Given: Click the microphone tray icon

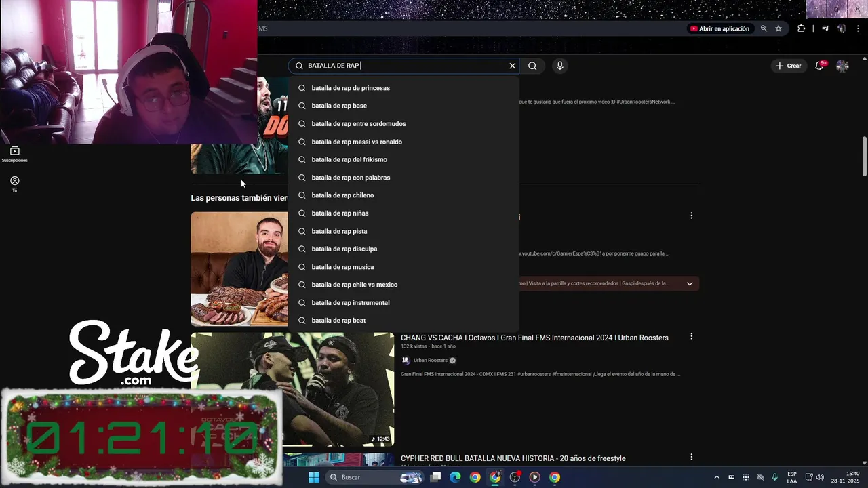Looking at the screenshot, I should [x=774, y=477].
